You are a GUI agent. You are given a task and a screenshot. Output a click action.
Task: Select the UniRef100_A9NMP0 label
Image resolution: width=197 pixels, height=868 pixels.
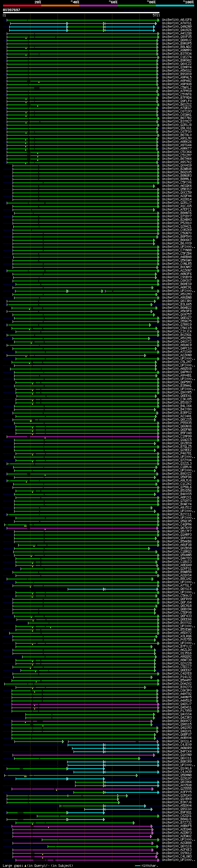point(177,50)
